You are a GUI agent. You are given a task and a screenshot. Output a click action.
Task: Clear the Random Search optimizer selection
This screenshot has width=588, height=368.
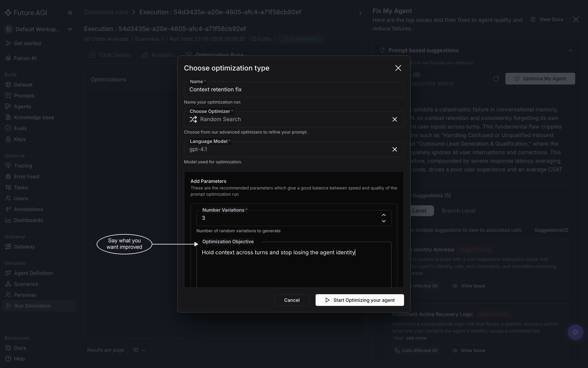pos(395,119)
